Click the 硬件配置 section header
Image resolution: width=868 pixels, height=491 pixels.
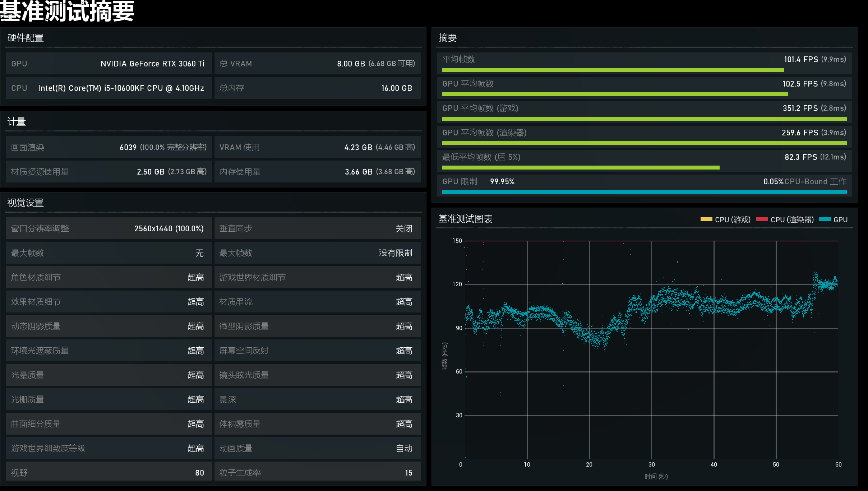click(26, 38)
